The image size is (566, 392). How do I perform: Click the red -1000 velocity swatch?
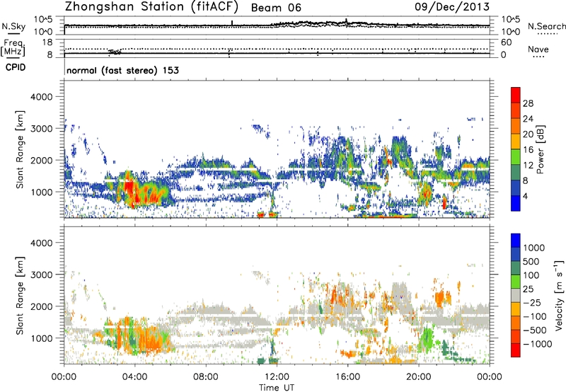(516, 350)
